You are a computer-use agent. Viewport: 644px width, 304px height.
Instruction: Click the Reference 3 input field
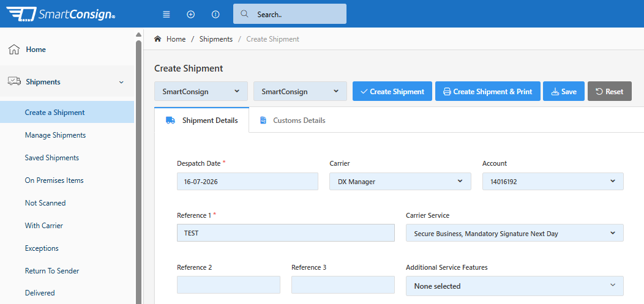coord(343,284)
